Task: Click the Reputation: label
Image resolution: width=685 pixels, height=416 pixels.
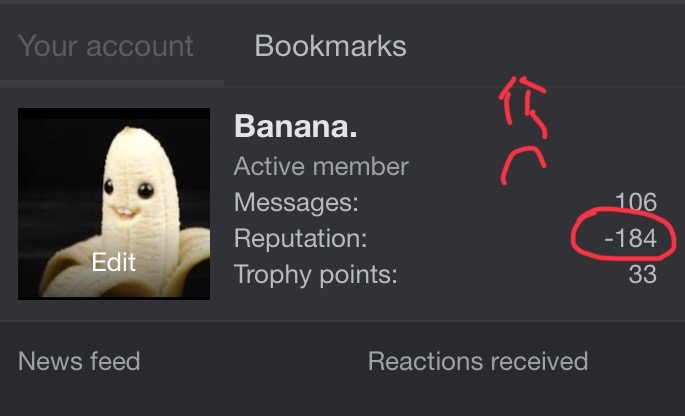Action: 301,239
